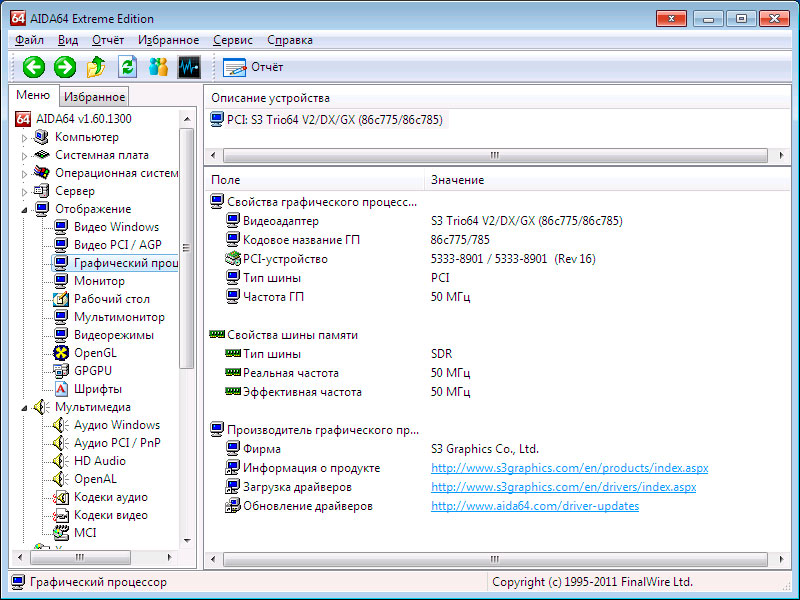
Task: Collapse the Отображение tree node
Action: pyautogui.click(x=25, y=210)
